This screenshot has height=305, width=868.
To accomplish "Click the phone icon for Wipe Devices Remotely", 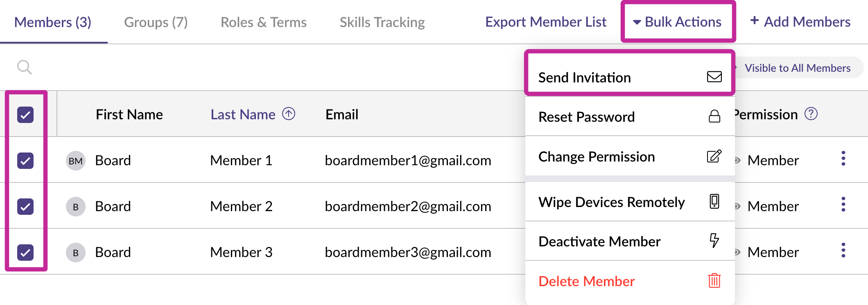I will click(714, 201).
